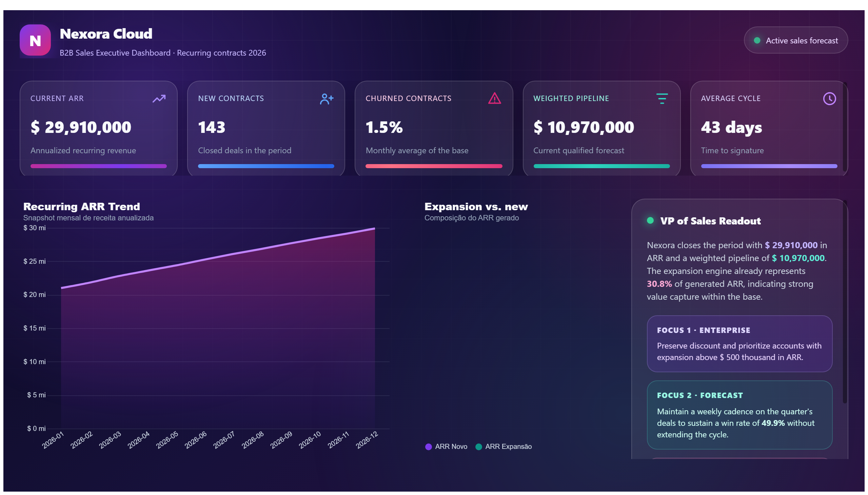Click the trending-up icon in Current ARR card
This screenshot has width=868, height=495.
(159, 99)
